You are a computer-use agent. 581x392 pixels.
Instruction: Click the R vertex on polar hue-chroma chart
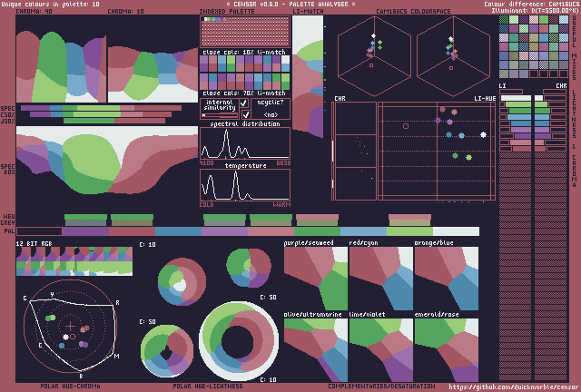117,303
